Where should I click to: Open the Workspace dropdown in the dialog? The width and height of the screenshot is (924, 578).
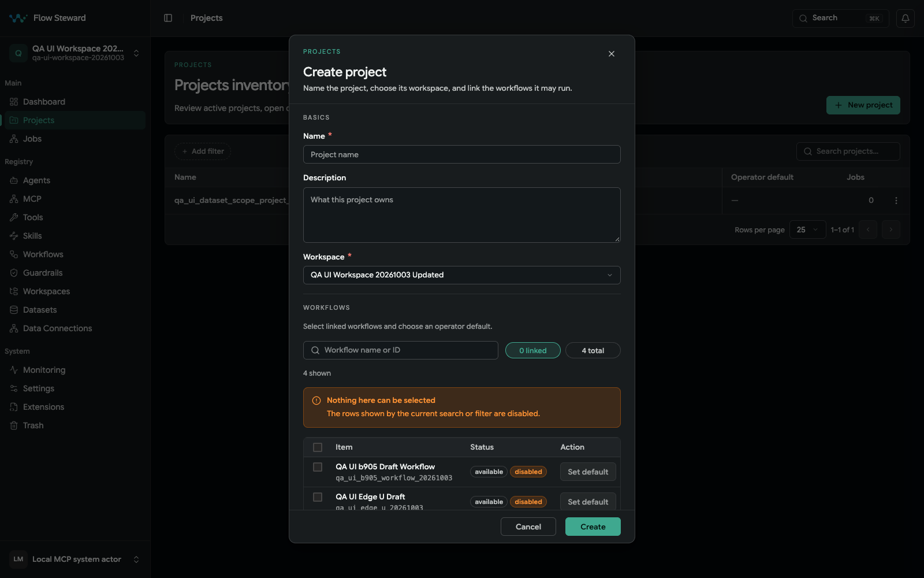coord(462,275)
